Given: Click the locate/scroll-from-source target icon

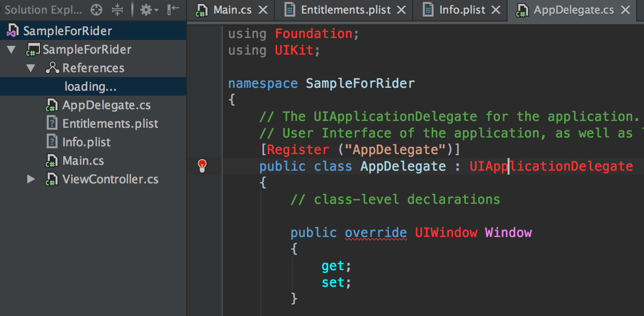Looking at the screenshot, I should pos(96,10).
